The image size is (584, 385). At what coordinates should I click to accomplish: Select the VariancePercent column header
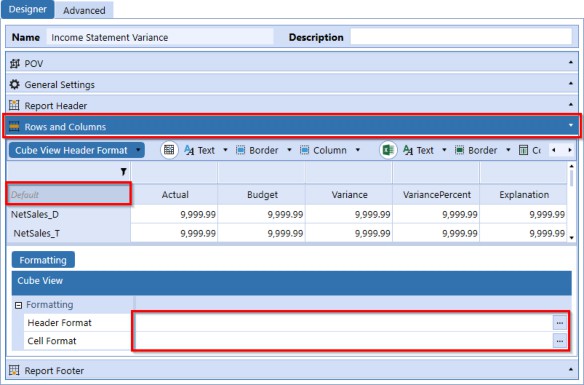coord(437,194)
